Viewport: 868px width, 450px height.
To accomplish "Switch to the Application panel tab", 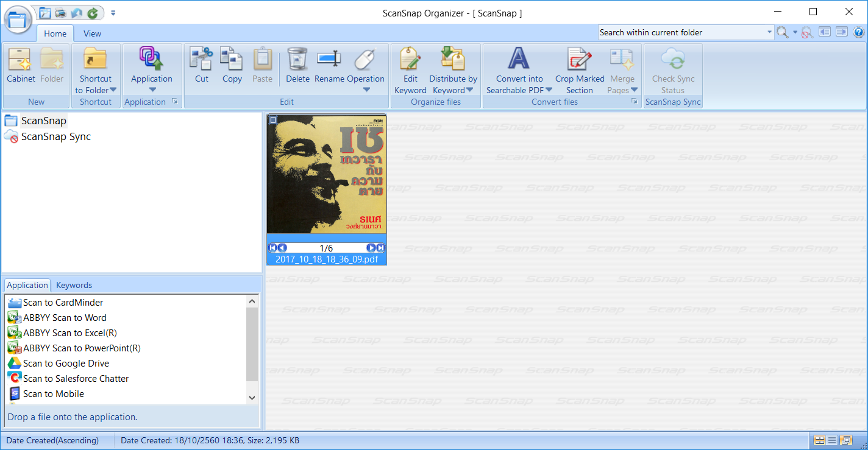I will pos(27,285).
